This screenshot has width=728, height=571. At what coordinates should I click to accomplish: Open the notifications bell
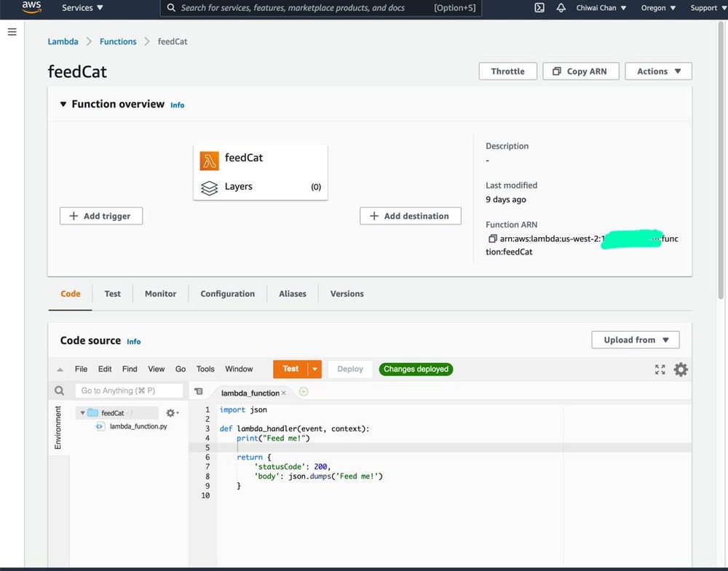(561, 7)
